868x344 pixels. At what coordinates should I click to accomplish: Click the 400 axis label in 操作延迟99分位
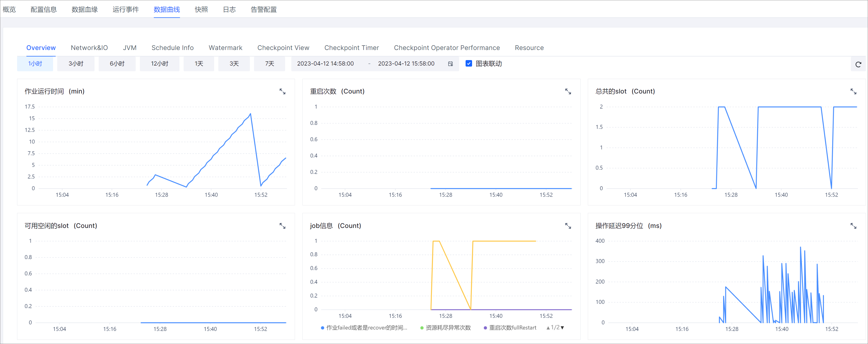point(600,241)
